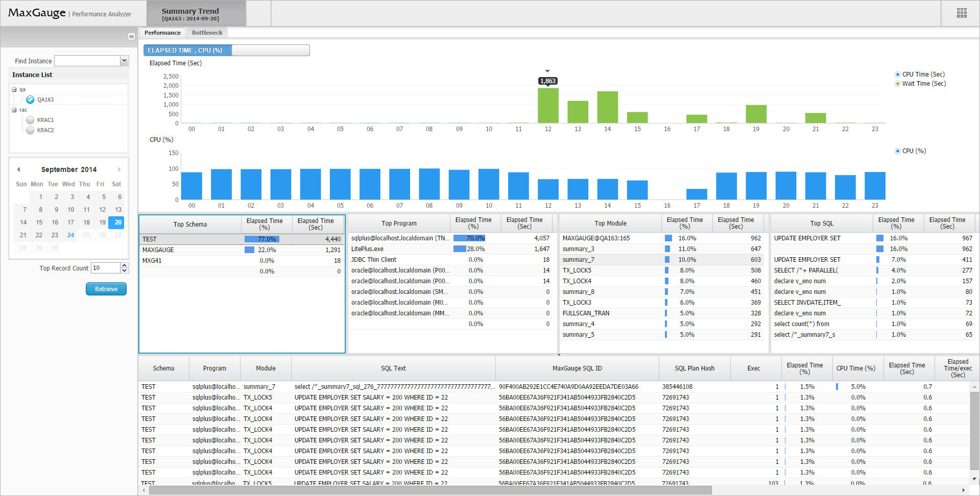
Task: Select the TEST schema 77.0% progress bar
Action: 261,239
